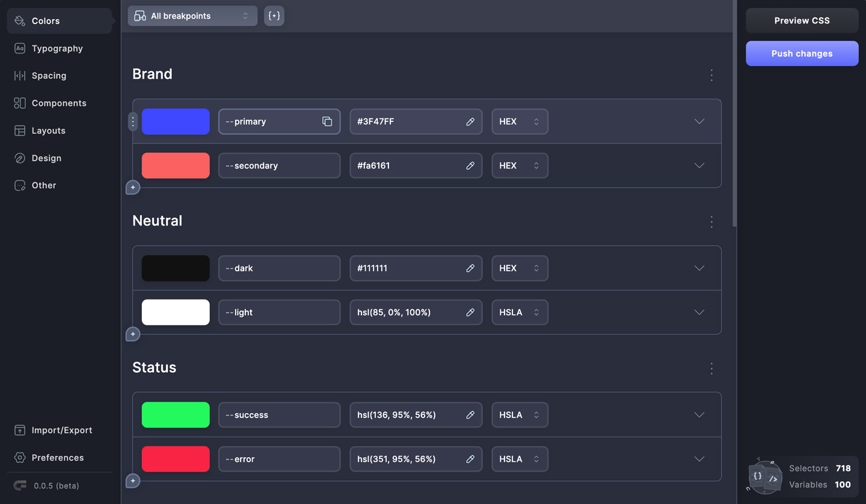Expand the --success color row details
This screenshot has height=504, width=866.
click(699, 415)
